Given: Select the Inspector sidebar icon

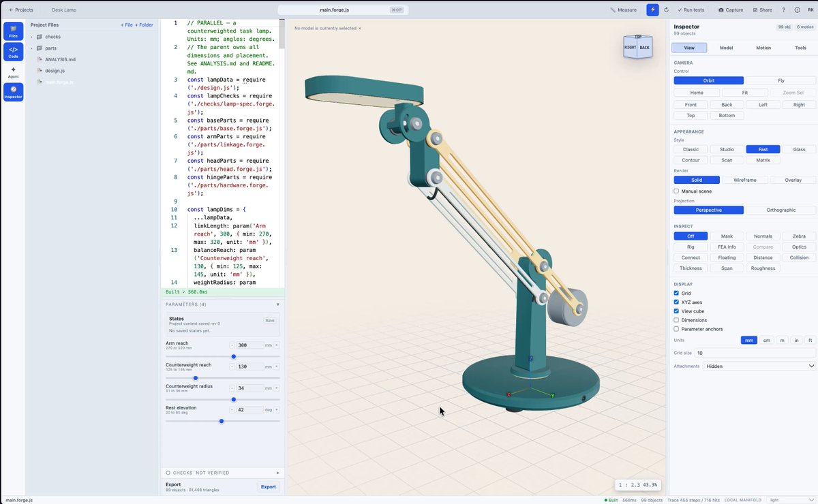Looking at the screenshot, I should point(13,92).
